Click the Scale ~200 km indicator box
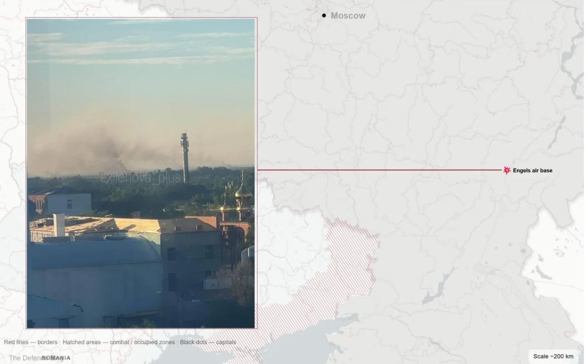Image resolution: width=588 pixels, height=364 pixels. pos(553,356)
